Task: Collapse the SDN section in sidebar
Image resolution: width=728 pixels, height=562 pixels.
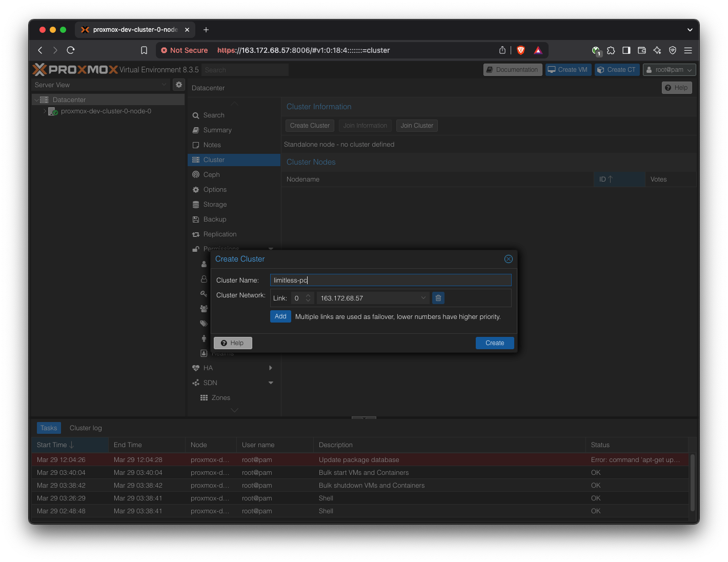Action: click(x=271, y=383)
